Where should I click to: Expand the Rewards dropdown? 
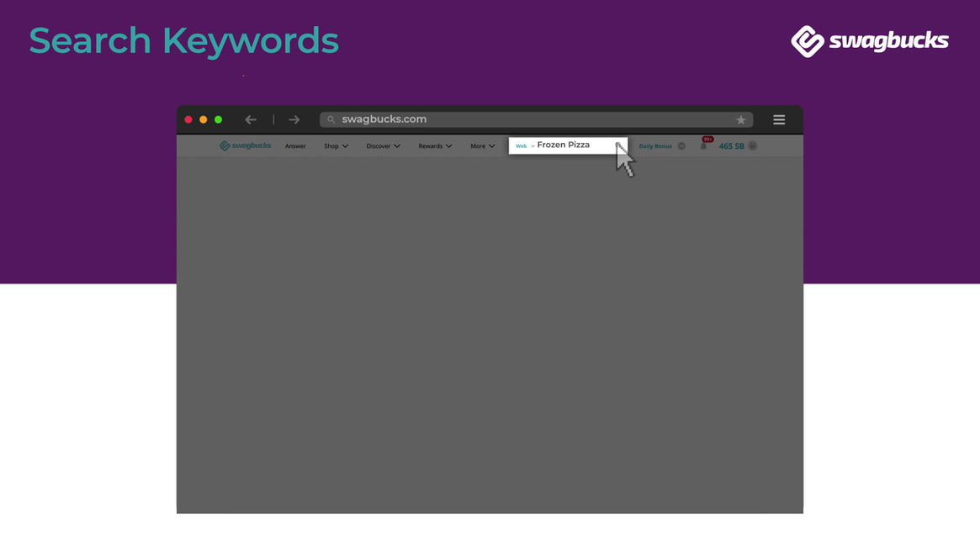click(435, 146)
